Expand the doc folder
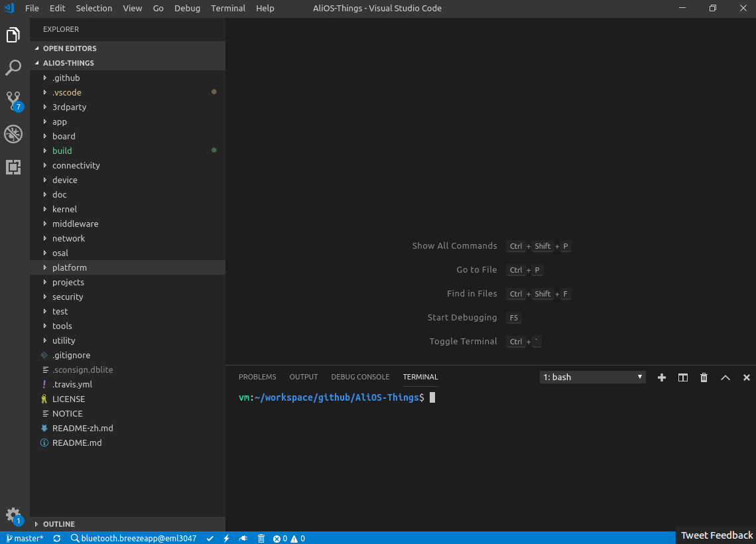 click(x=127, y=194)
